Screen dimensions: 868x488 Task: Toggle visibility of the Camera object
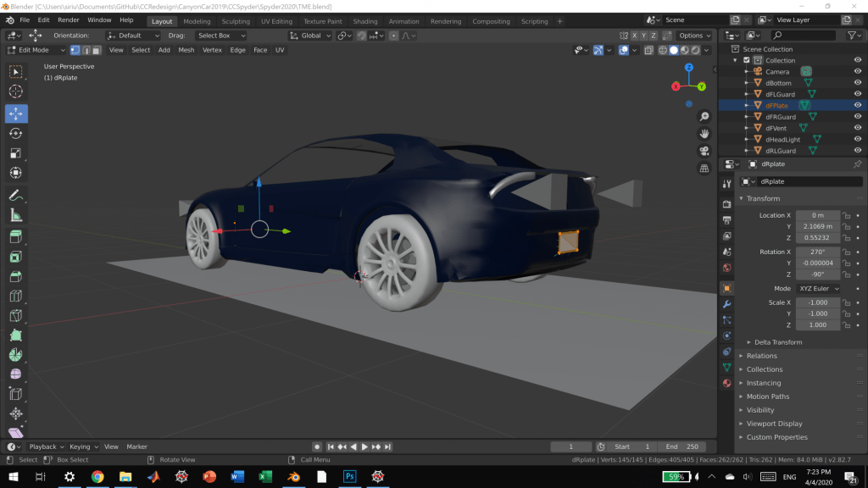pyautogui.click(x=858, y=72)
